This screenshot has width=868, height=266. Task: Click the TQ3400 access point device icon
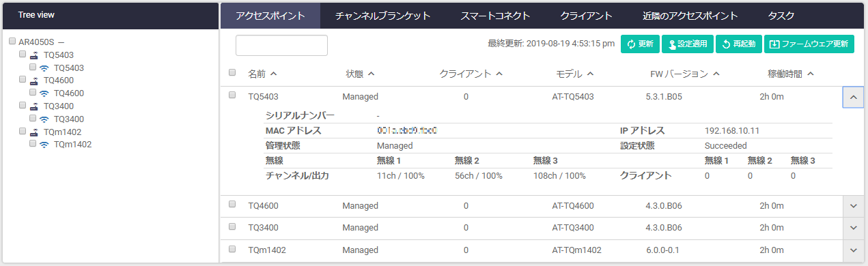tap(34, 106)
